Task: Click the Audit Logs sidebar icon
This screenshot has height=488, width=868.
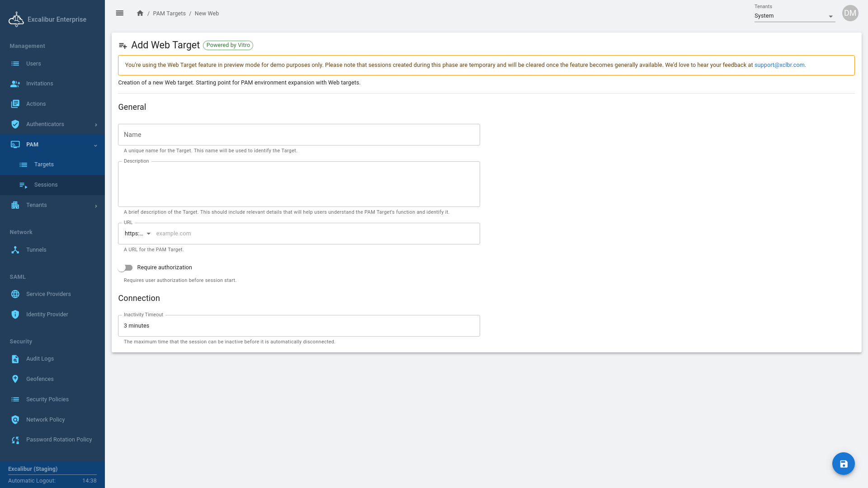Action: (x=15, y=359)
